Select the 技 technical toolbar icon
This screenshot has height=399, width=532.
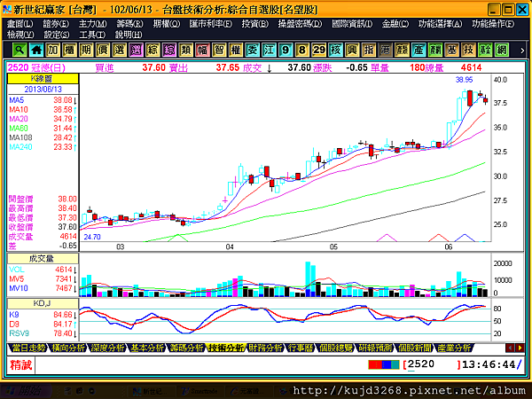[468, 51]
